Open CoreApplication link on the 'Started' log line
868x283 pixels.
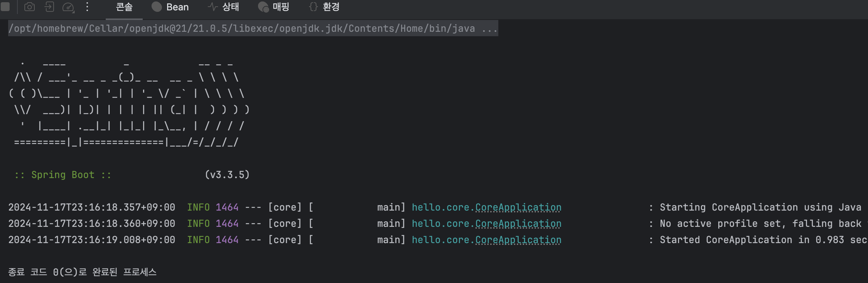(518, 240)
